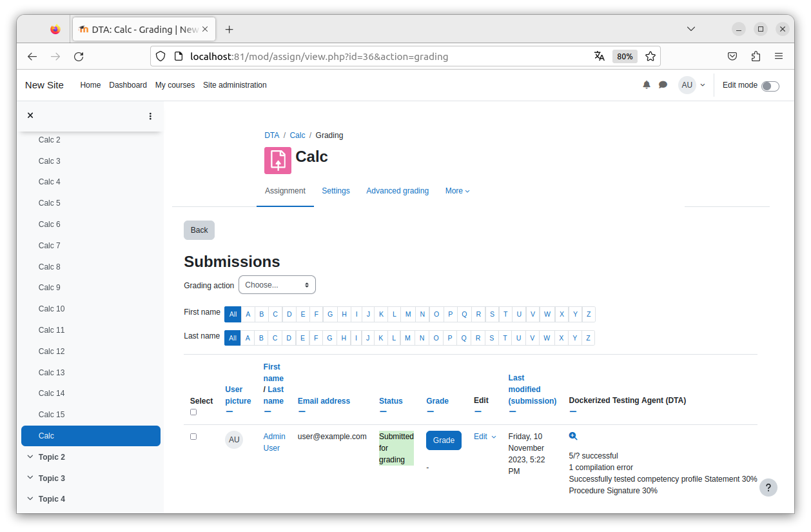The width and height of the screenshot is (811, 532).
Task: Click the blue Grade button
Action: (444, 440)
